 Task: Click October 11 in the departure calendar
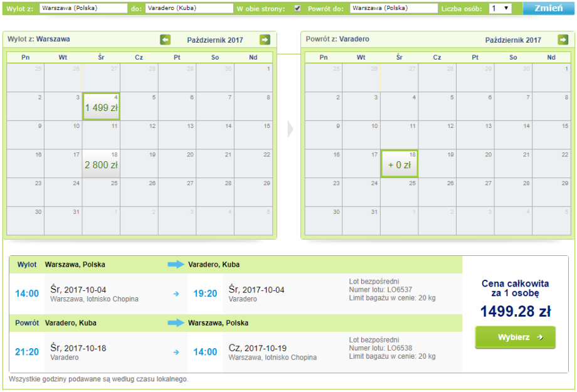point(101,135)
